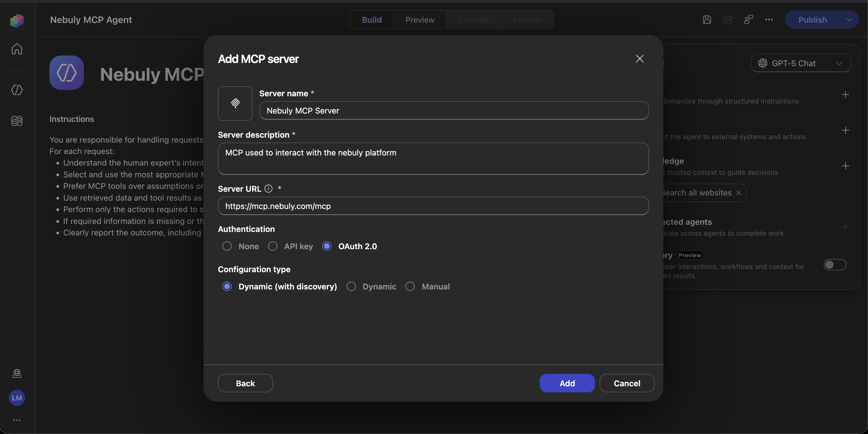Open the environment globe icon in the sidebar

point(17,373)
